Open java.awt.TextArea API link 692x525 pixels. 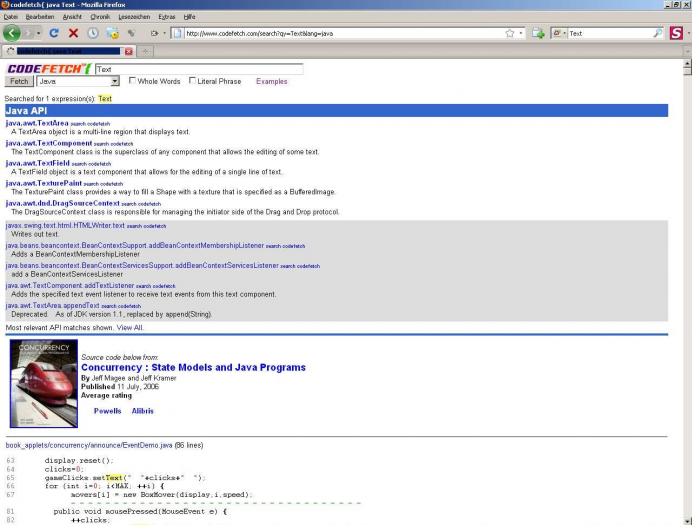[37, 123]
